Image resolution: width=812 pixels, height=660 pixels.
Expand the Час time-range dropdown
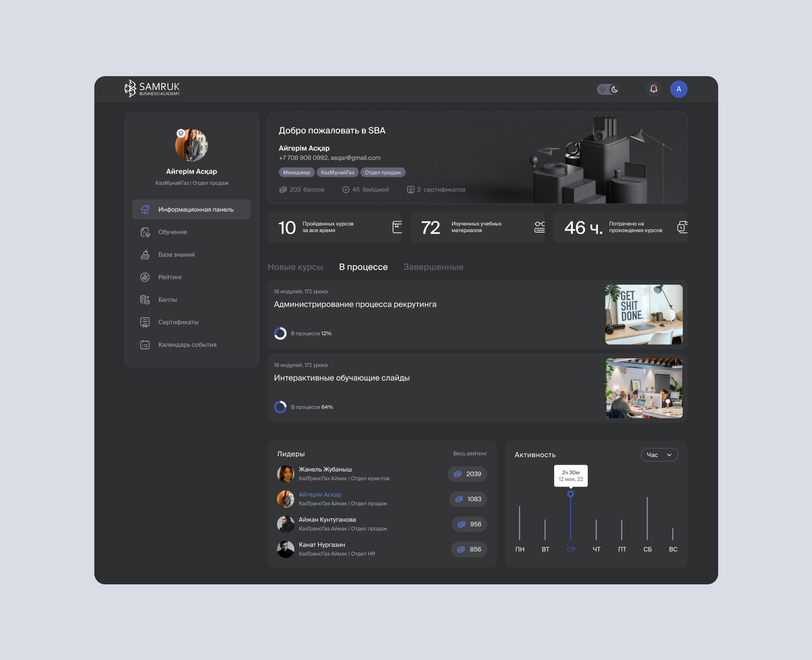(659, 454)
